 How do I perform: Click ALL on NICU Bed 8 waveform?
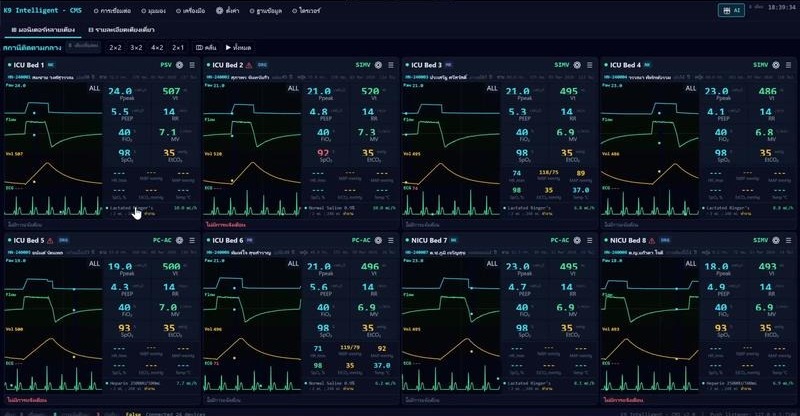click(691, 263)
